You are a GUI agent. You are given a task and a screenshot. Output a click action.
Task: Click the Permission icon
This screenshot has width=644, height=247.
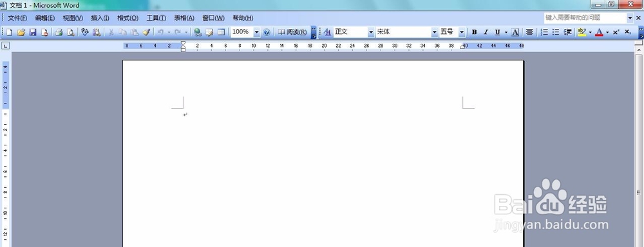click(x=44, y=32)
